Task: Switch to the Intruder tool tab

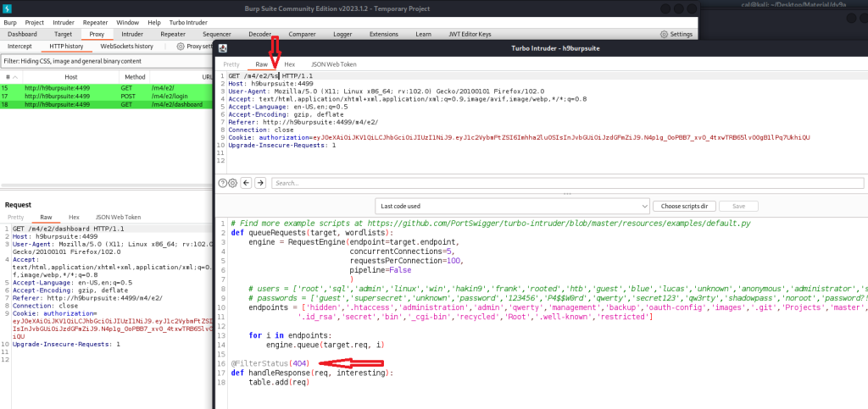Action: 132,34
